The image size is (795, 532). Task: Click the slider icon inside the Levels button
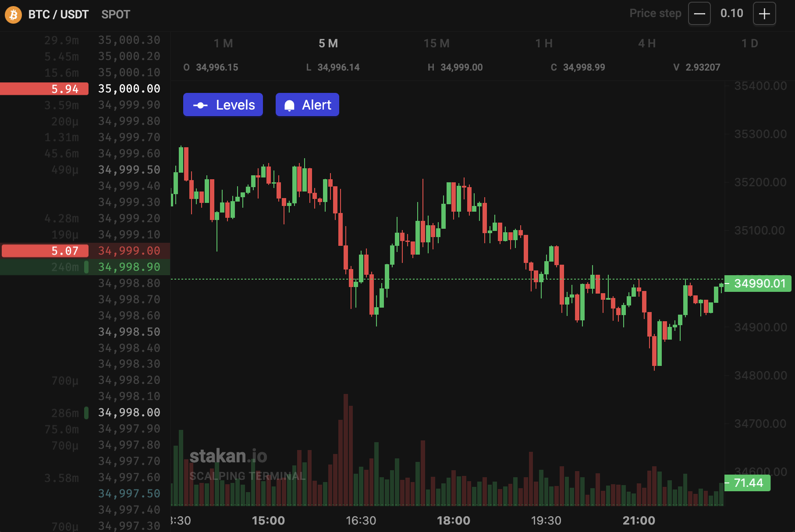(200, 104)
